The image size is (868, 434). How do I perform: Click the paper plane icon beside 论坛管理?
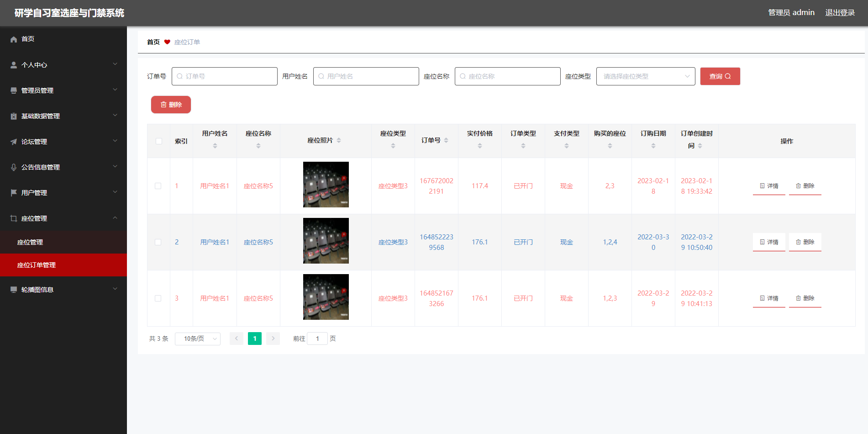click(x=14, y=142)
